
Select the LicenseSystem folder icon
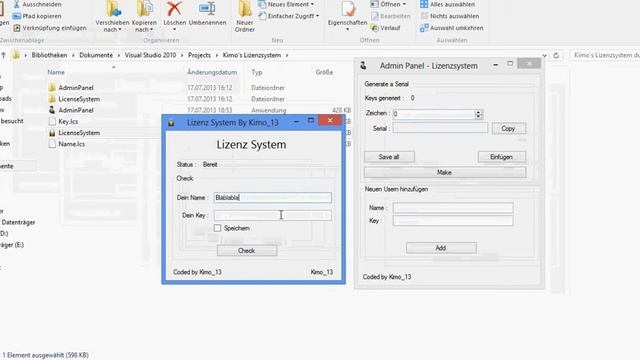pyautogui.click(x=52, y=99)
